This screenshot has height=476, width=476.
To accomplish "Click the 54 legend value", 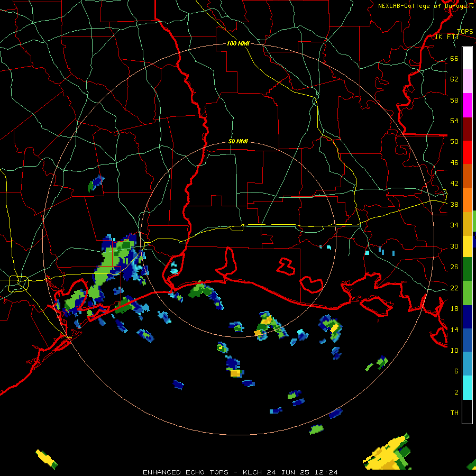I will [x=454, y=121].
